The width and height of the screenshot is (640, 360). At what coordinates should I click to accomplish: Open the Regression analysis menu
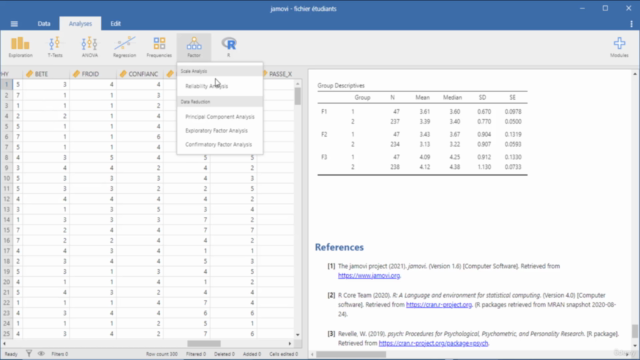pos(124,47)
